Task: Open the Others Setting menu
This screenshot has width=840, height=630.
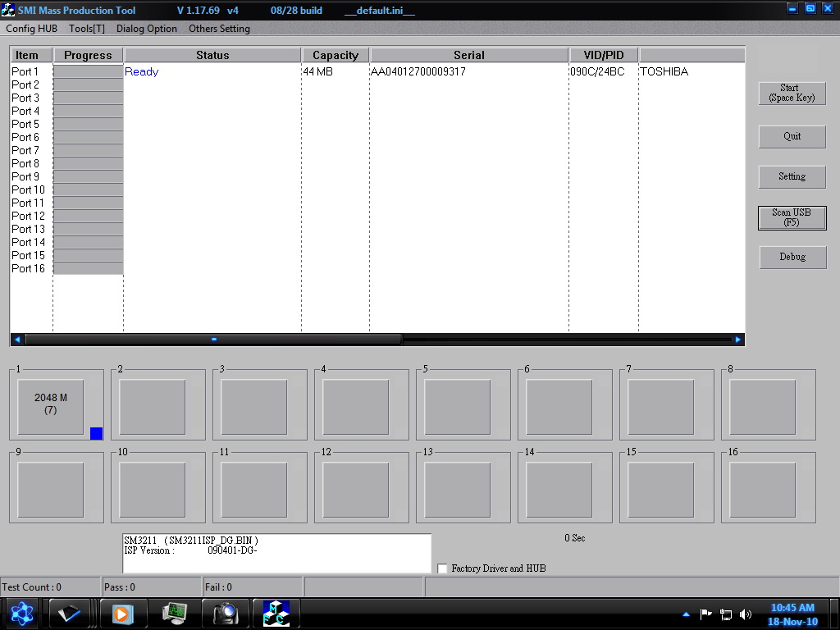Action: [x=219, y=29]
